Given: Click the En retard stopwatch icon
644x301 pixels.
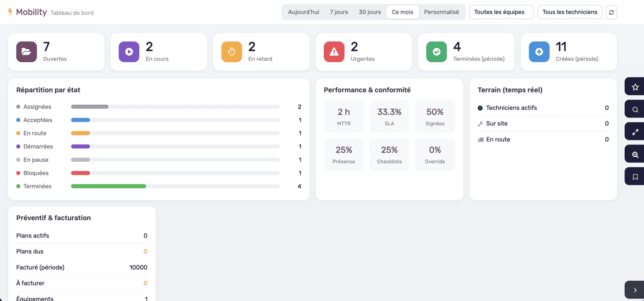Looking at the screenshot, I should coord(231,52).
